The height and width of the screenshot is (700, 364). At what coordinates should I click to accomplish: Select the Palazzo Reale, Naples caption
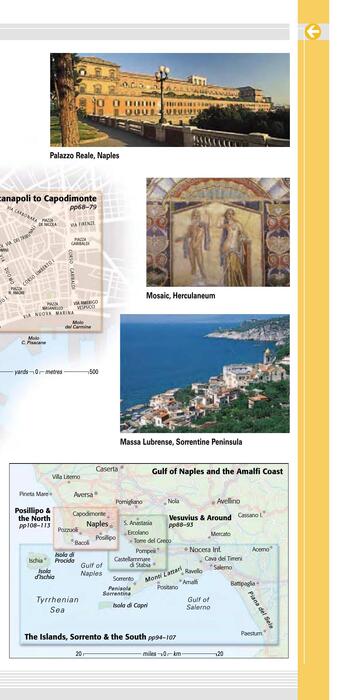point(84,156)
